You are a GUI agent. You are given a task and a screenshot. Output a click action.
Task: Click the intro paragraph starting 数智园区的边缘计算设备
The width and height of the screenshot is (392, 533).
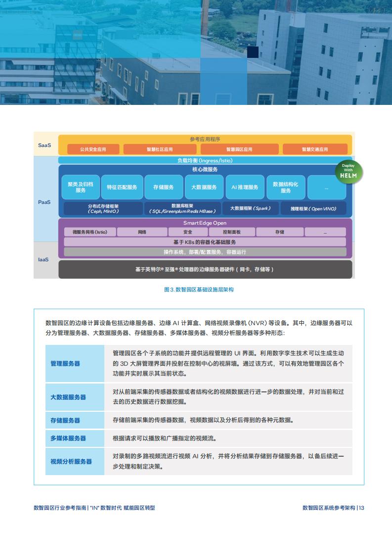pos(199,328)
